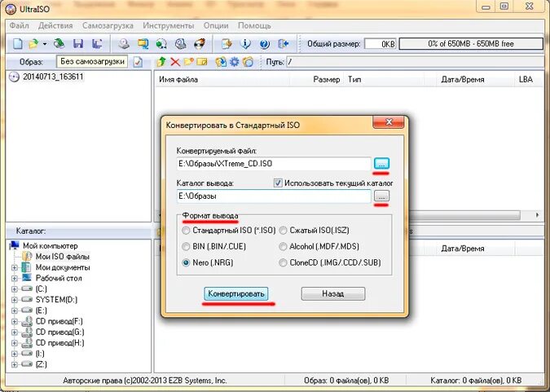Click the Exit door icon

284,44
